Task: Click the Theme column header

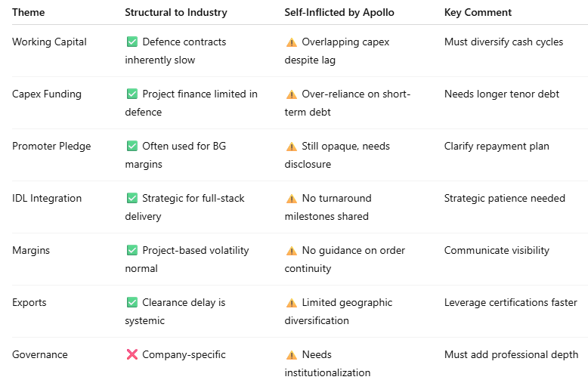Action: 29,13
